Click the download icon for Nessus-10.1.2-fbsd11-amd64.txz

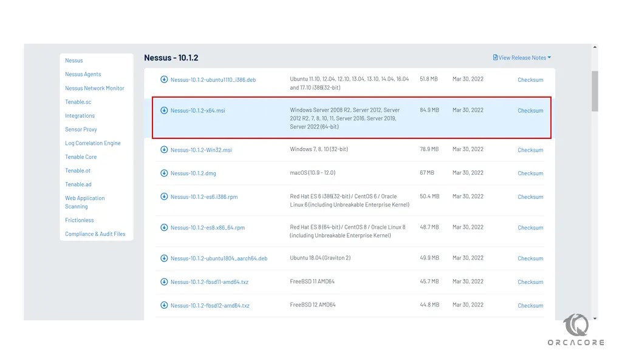click(164, 281)
